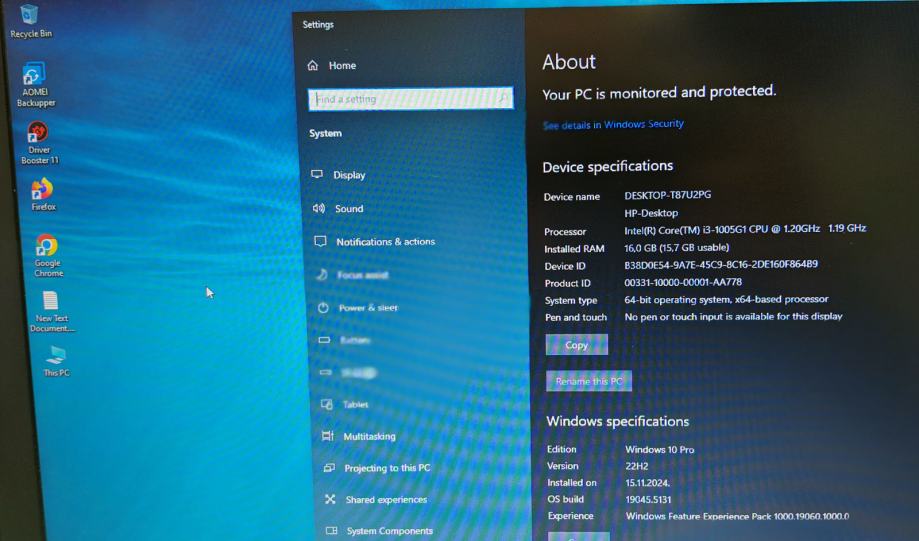Click the Home icon in Settings sidebar
Image resolution: width=919 pixels, height=541 pixels.
coord(313,66)
